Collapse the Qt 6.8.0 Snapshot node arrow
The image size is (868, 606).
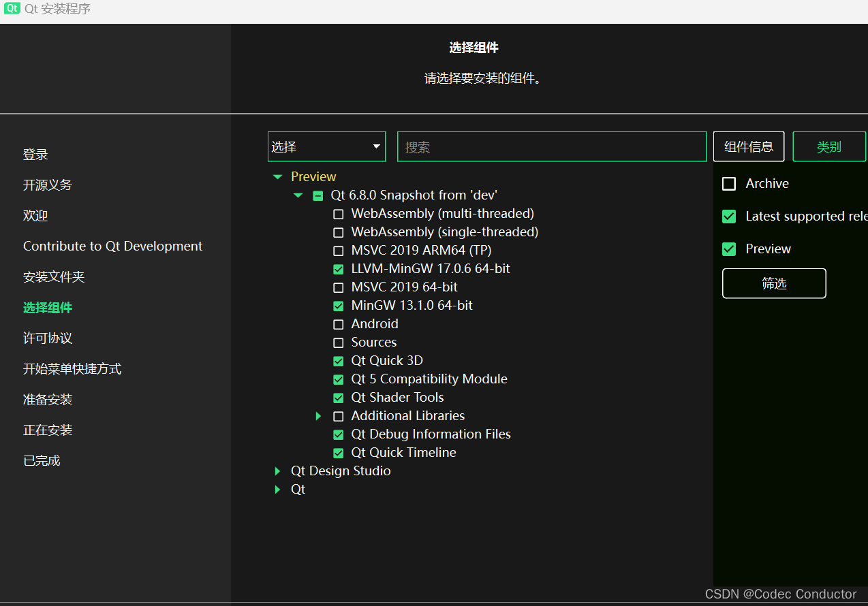point(298,195)
